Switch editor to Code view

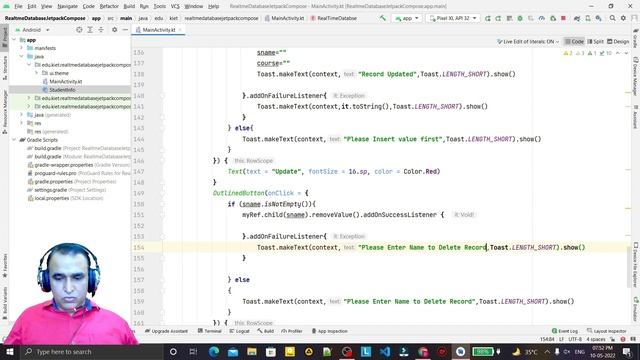point(574,42)
